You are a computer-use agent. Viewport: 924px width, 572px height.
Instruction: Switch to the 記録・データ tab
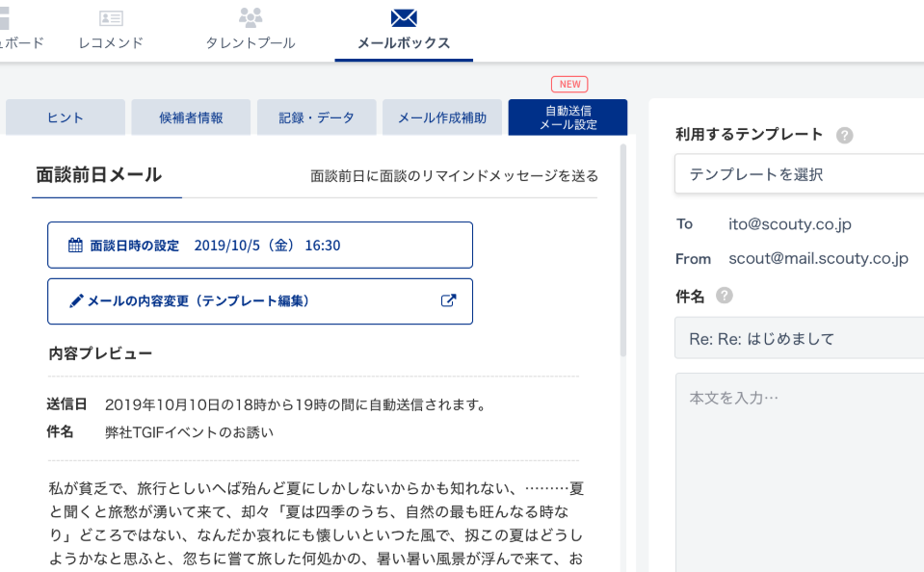[x=316, y=117]
